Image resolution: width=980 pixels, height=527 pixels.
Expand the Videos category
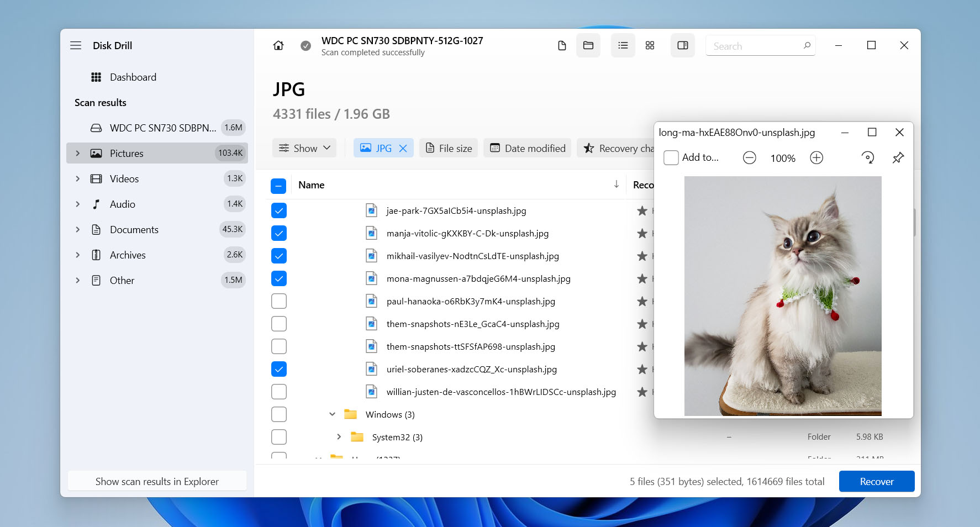tap(78, 178)
